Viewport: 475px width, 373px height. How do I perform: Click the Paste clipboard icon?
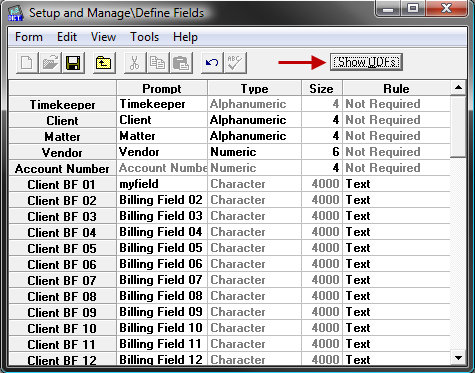pos(181,63)
